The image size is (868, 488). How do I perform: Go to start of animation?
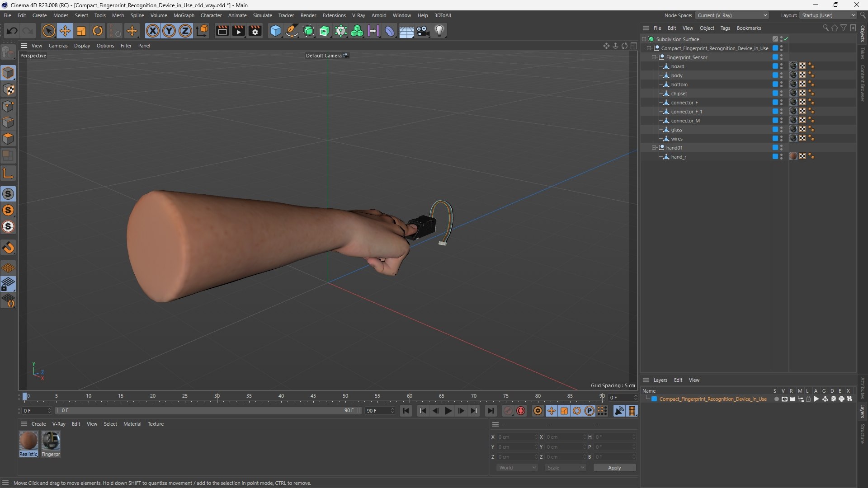(406, 411)
